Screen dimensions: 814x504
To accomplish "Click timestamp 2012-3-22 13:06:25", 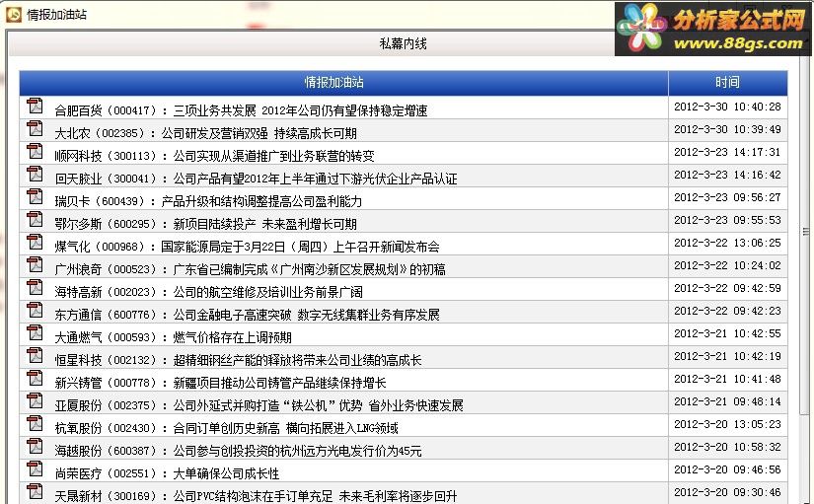I will [x=727, y=243].
